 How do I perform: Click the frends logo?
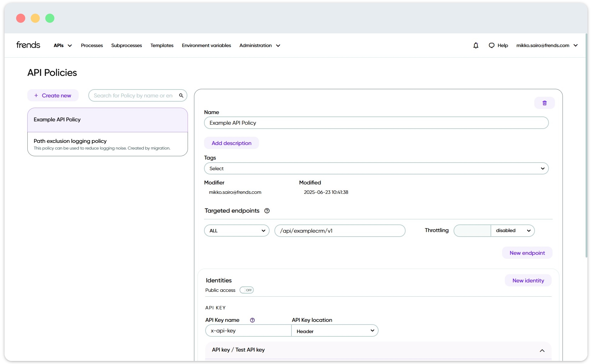[x=28, y=45]
